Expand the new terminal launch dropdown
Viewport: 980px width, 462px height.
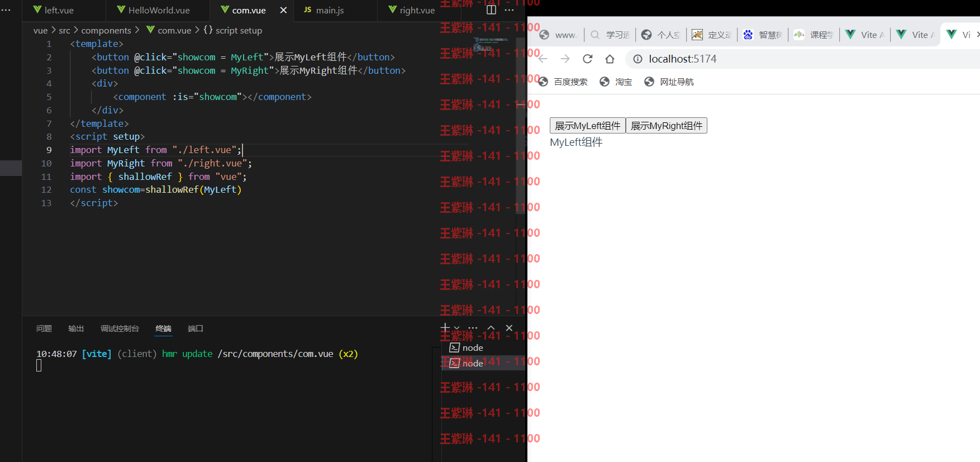coord(457,328)
